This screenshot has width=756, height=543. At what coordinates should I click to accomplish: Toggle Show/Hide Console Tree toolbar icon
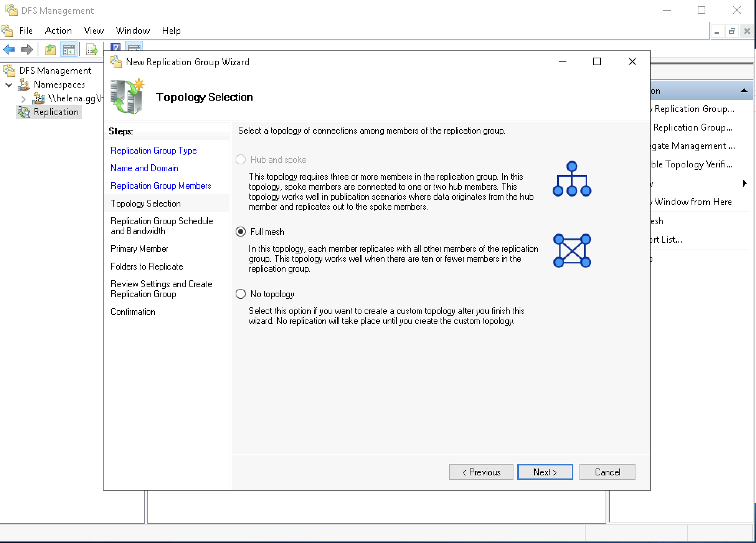[x=69, y=50]
